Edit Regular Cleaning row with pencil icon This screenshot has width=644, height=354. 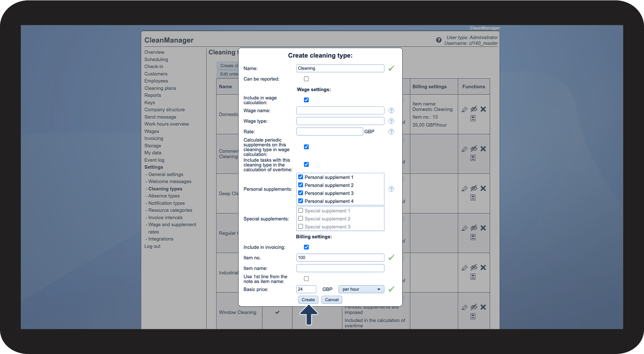tap(464, 228)
